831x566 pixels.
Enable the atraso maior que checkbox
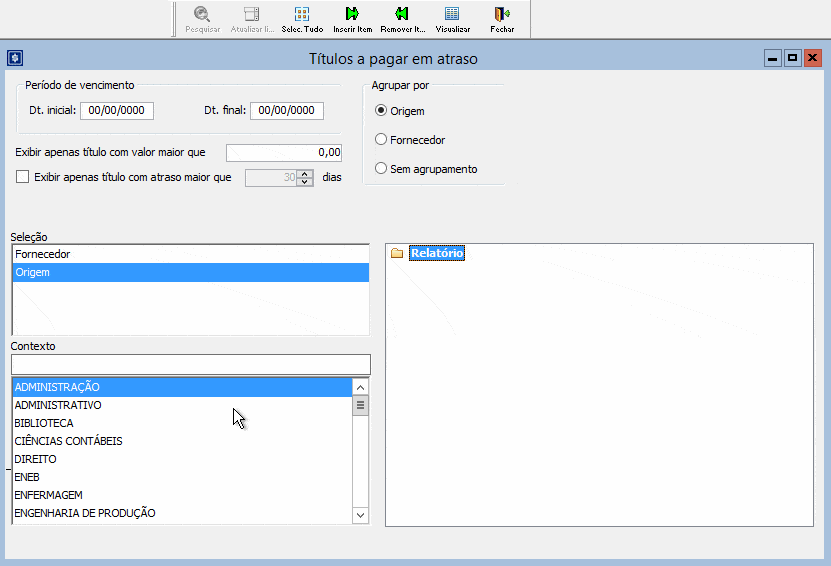[x=23, y=177]
